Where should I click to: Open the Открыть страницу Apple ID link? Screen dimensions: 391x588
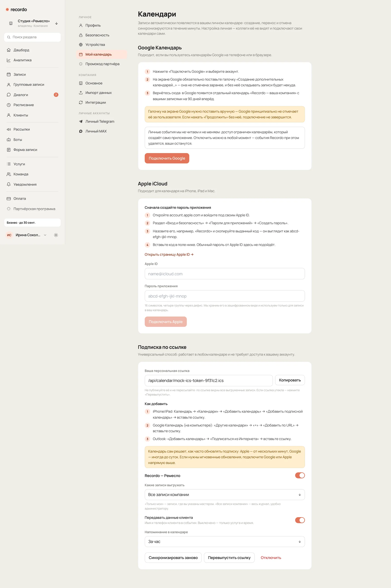(169, 254)
